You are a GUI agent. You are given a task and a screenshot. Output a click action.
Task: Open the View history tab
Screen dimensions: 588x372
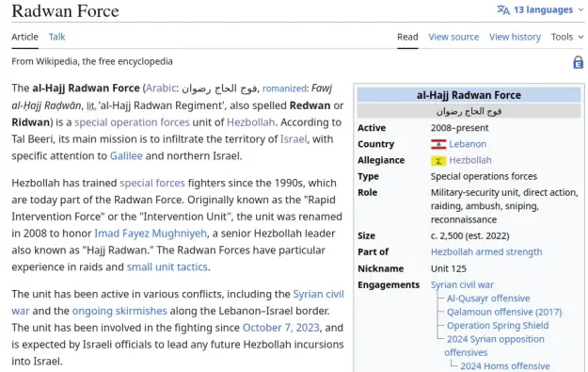pos(515,37)
